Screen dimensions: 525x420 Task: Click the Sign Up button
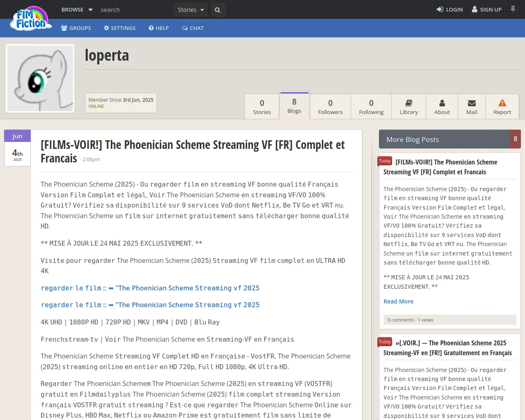[x=486, y=10]
